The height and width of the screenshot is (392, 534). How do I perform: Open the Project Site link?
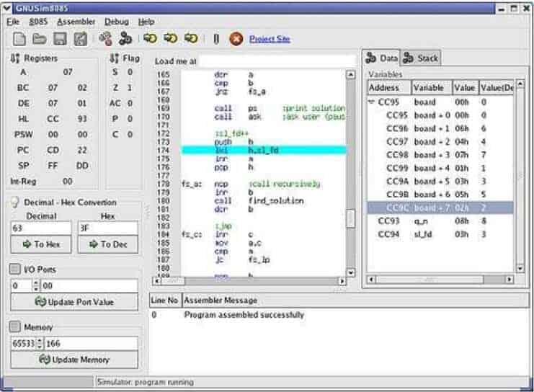[x=270, y=39]
